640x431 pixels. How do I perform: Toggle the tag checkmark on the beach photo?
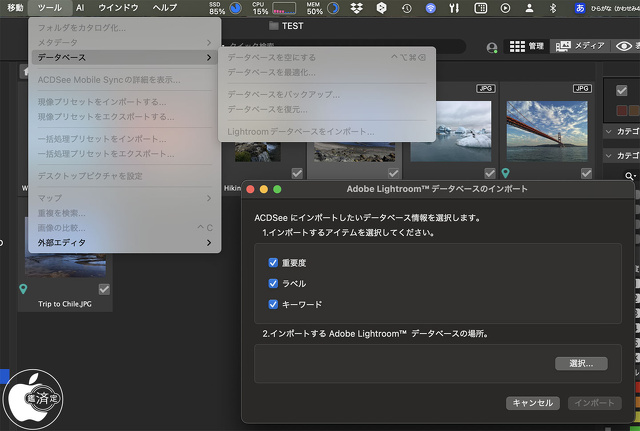click(x=393, y=173)
